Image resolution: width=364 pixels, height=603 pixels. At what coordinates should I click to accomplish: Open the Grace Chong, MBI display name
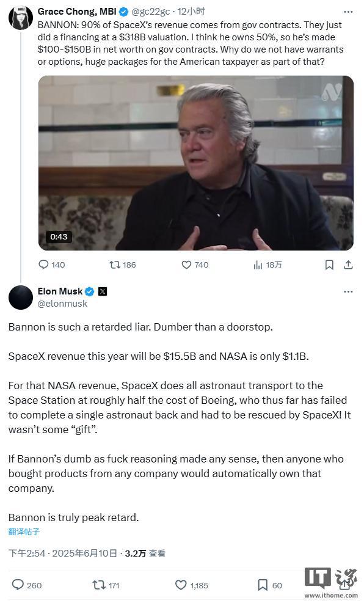[x=77, y=12]
